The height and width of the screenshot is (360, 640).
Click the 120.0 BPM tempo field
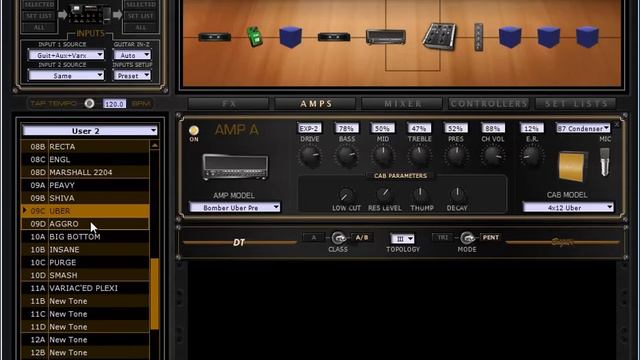114,104
